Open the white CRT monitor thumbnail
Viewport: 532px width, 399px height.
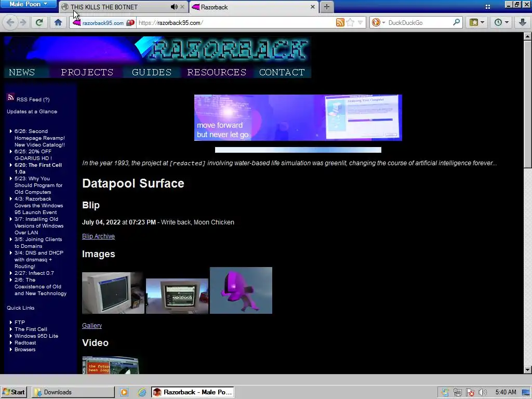113,293
